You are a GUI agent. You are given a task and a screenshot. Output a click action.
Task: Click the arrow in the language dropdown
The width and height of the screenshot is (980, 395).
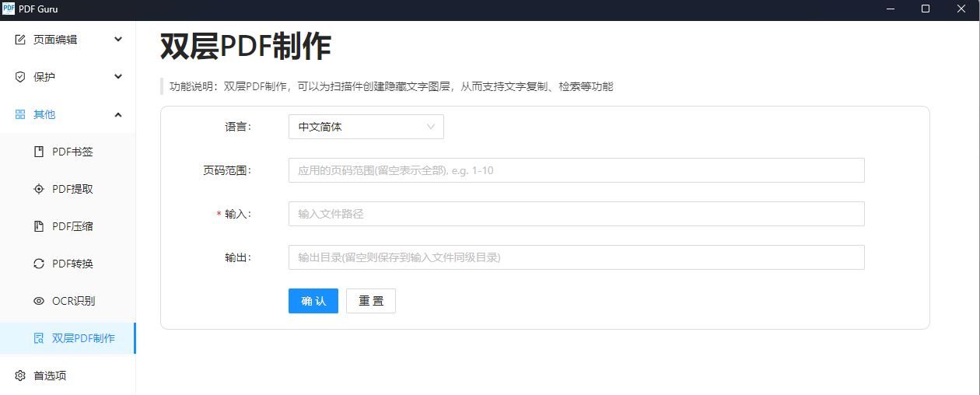point(431,127)
